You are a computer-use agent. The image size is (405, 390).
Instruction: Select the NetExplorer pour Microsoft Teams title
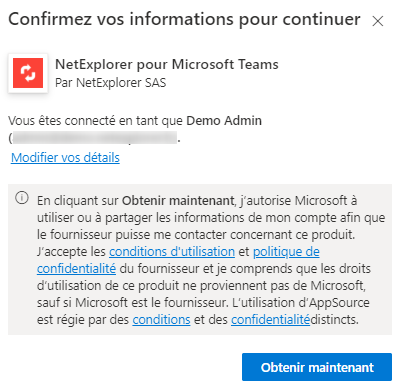pos(167,64)
